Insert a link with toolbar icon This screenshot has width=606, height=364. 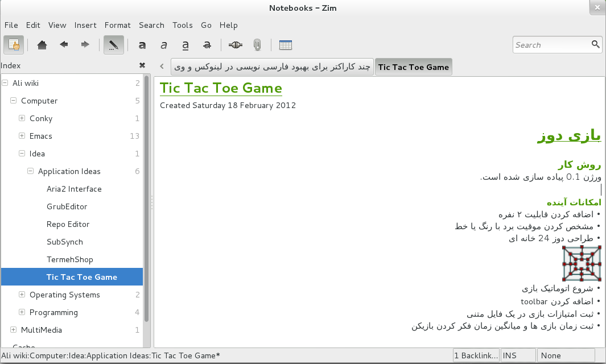236,45
